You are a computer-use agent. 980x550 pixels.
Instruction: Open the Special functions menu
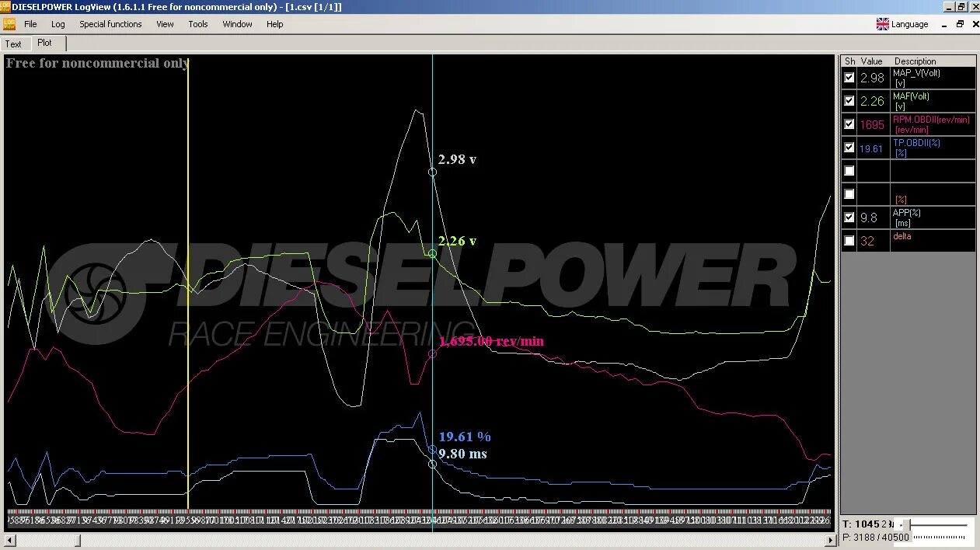pos(110,24)
